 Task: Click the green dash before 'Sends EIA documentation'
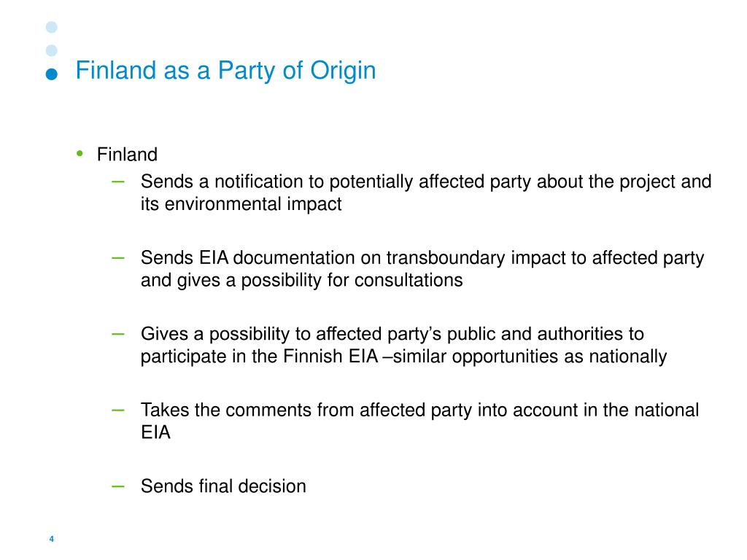117,257
